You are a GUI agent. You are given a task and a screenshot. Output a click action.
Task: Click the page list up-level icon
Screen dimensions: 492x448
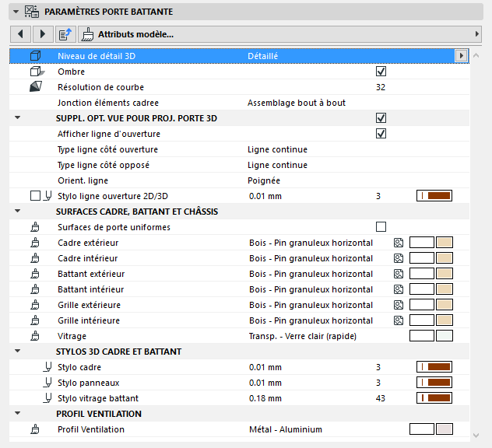[x=65, y=34]
